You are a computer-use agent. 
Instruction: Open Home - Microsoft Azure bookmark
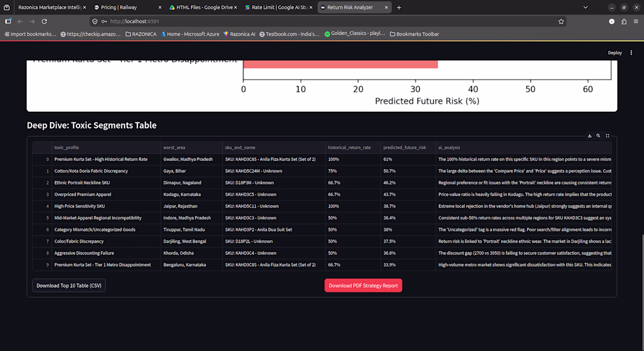[190, 34]
